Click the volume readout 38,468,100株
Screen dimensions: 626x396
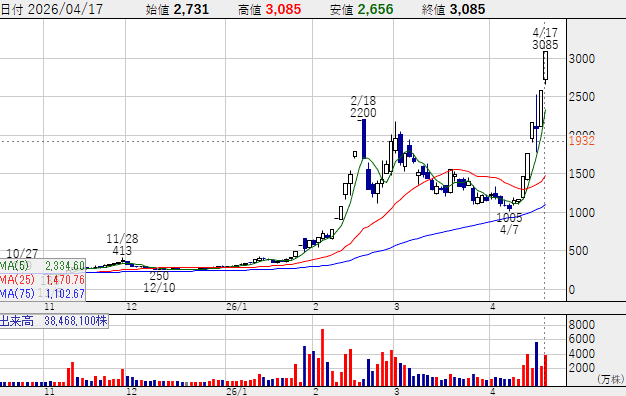pos(76,321)
